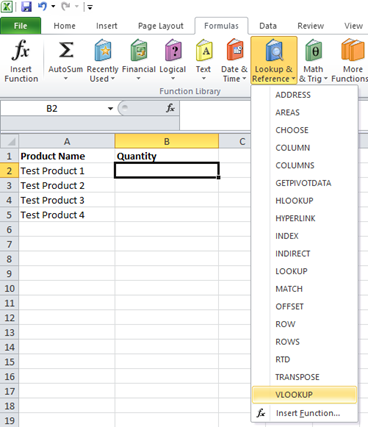Pick HYPERLINK from the menu
Image resolution: width=368 pixels, height=427 pixels.
coord(304,219)
